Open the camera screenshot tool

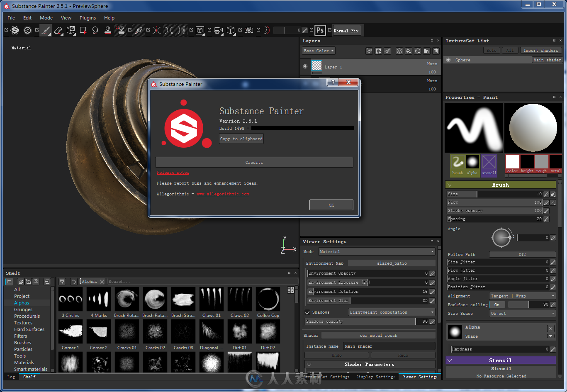tap(249, 30)
